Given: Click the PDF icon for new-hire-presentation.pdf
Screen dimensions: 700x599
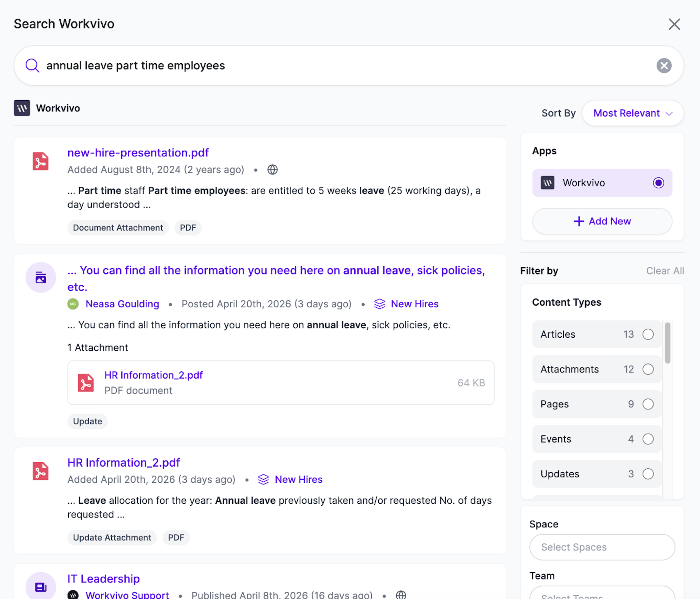Looking at the screenshot, I should coord(40,161).
